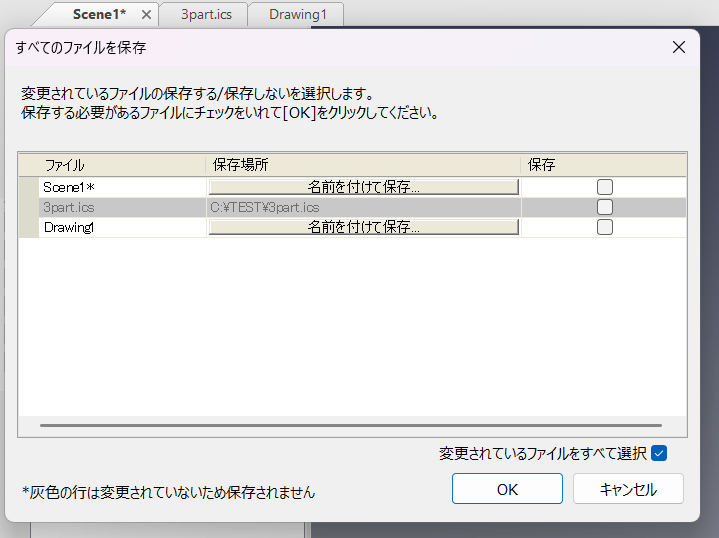Close the すべてのファイルを保存 dialog
This screenshot has width=719, height=538.
pos(678,47)
